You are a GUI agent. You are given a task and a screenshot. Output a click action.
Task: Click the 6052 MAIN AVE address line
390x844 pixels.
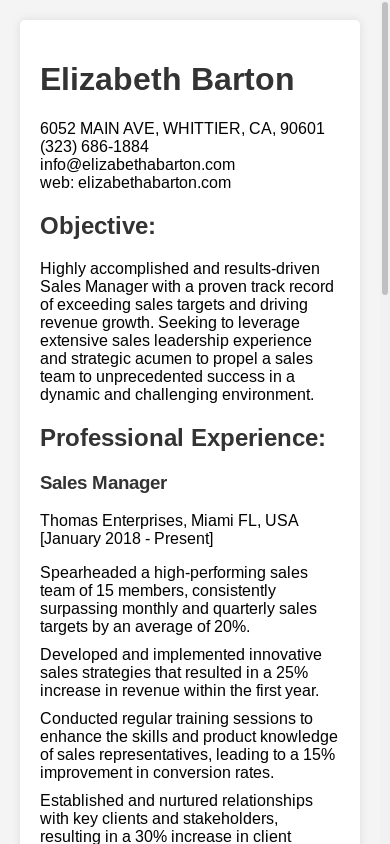point(182,129)
